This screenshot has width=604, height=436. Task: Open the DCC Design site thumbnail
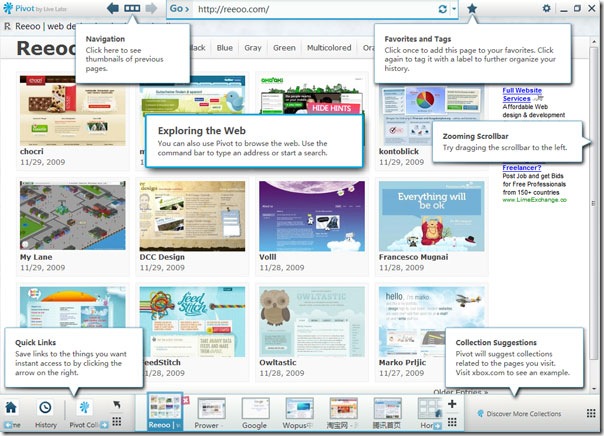pos(192,216)
